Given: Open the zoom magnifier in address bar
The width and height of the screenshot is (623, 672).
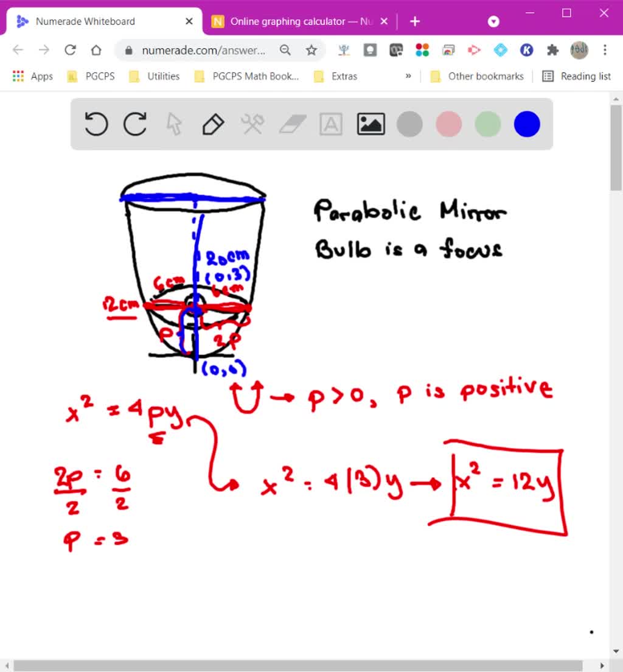Looking at the screenshot, I should (285, 50).
